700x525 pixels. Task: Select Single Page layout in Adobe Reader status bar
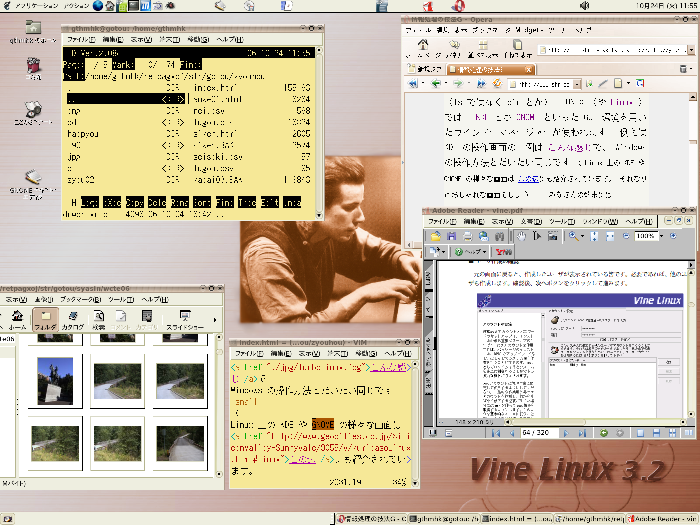(x=640, y=433)
